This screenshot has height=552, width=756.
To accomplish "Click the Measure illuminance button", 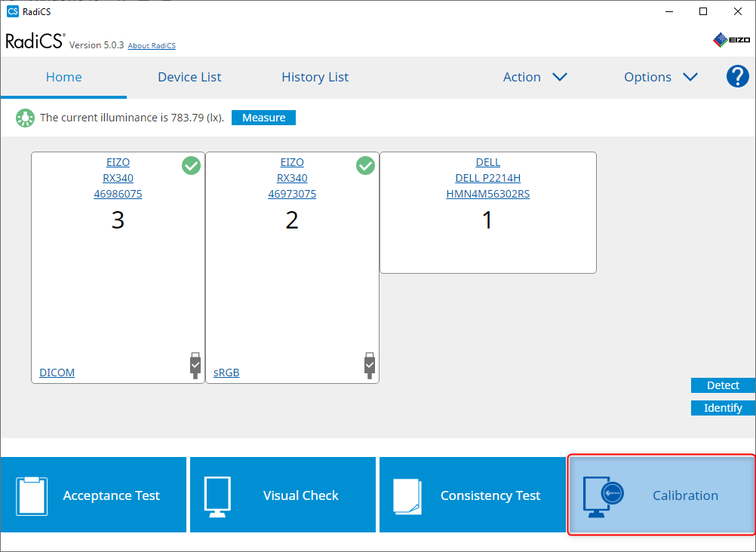I will click(x=264, y=118).
